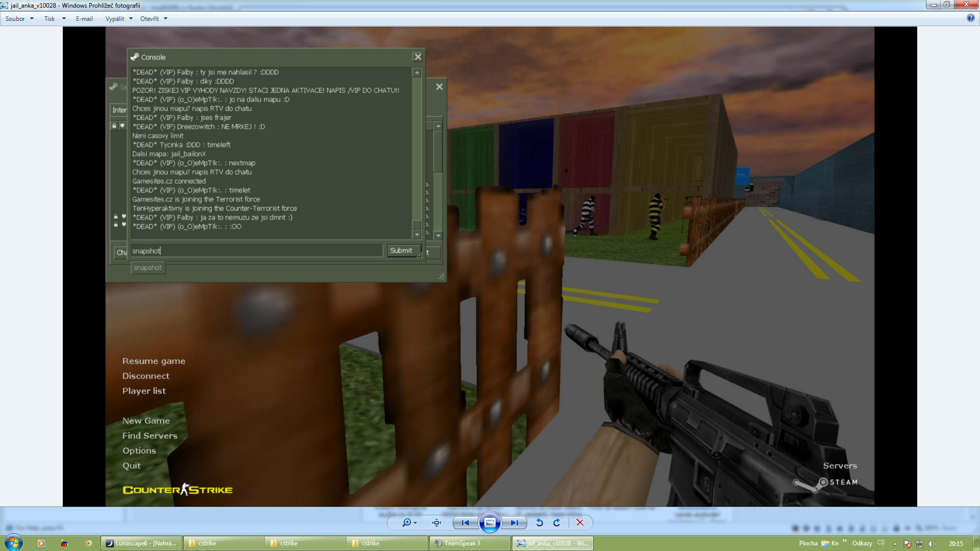Click Console scrollbar down arrow

[417, 235]
